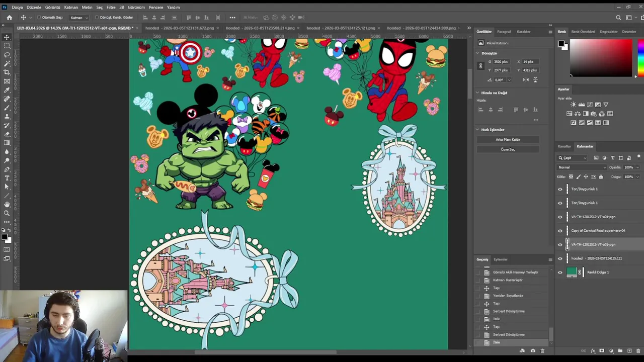Hide the second Ton/Doygunluk 1 layer
The width and height of the screenshot is (644, 362).
point(560,203)
